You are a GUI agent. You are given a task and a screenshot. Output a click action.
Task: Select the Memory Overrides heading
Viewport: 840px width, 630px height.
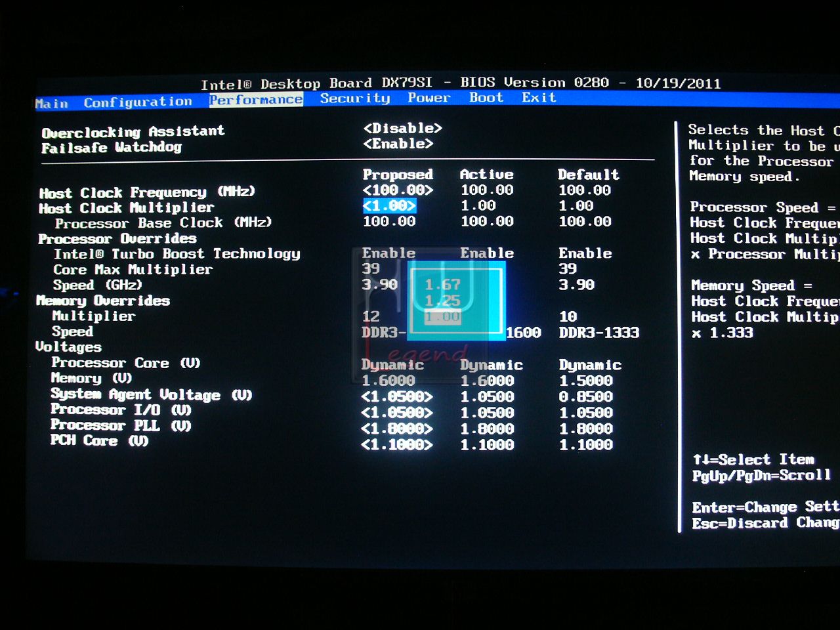(x=103, y=301)
